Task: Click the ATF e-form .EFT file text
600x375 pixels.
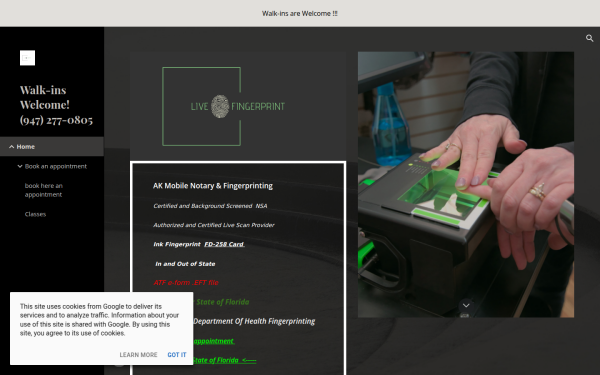Action: click(x=186, y=283)
